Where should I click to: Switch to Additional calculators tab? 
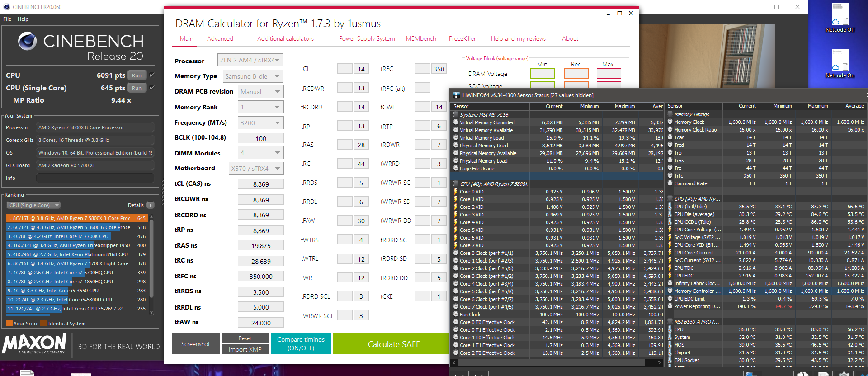coord(285,39)
